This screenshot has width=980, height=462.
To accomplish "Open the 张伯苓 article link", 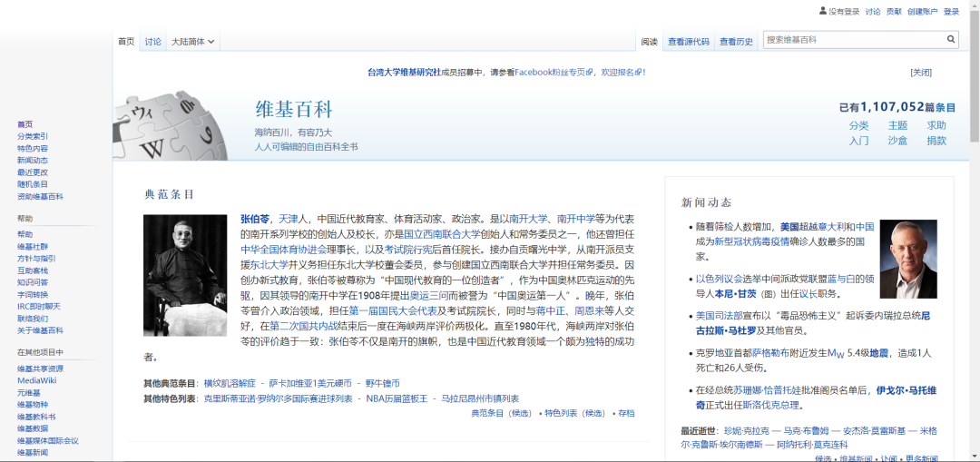I will [x=255, y=219].
